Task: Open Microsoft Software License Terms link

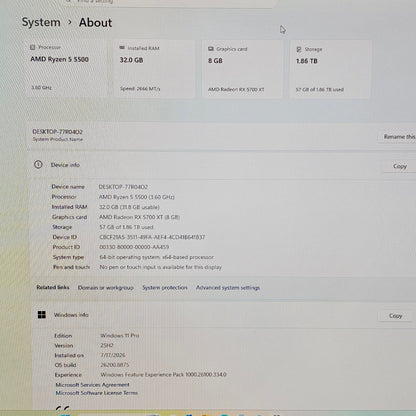Action: pyautogui.click(x=96, y=393)
